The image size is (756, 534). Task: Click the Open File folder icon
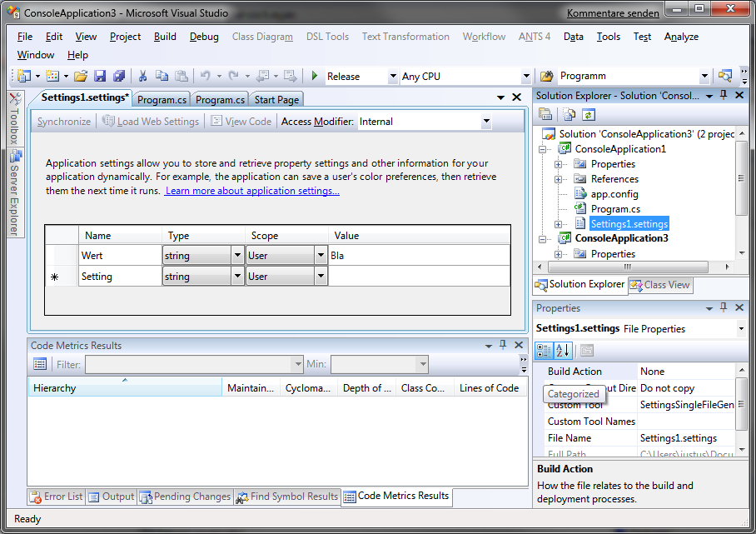pyautogui.click(x=81, y=76)
